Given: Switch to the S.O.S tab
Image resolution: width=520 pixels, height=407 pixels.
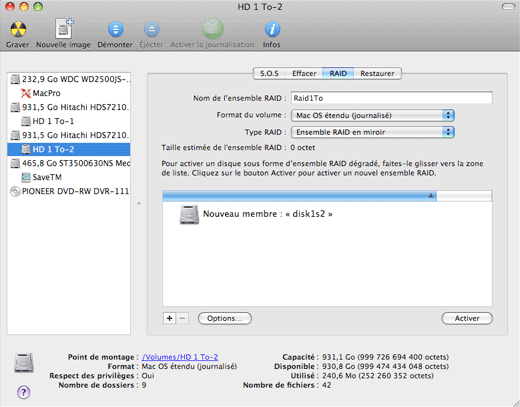Looking at the screenshot, I should 269,73.
